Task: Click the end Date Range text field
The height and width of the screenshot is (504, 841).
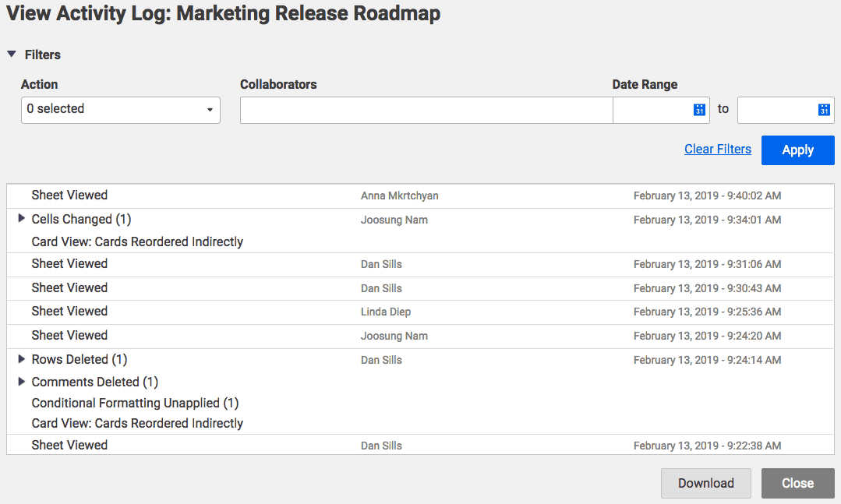Action: click(x=776, y=110)
